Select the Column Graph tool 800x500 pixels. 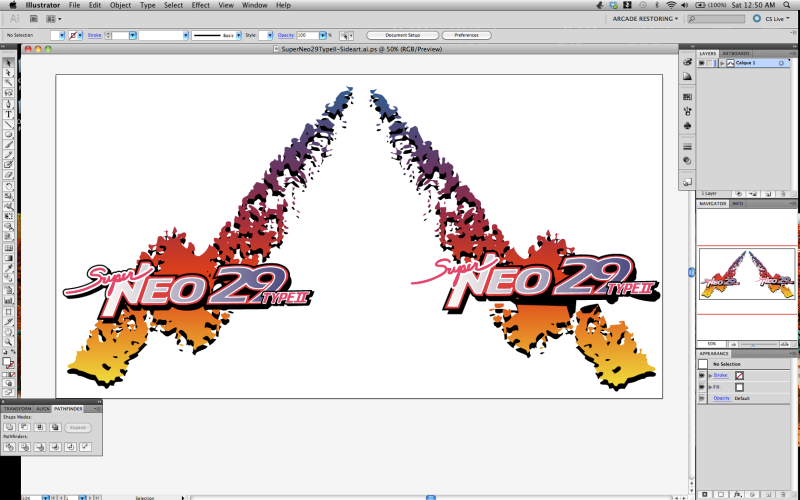click(8, 300)
